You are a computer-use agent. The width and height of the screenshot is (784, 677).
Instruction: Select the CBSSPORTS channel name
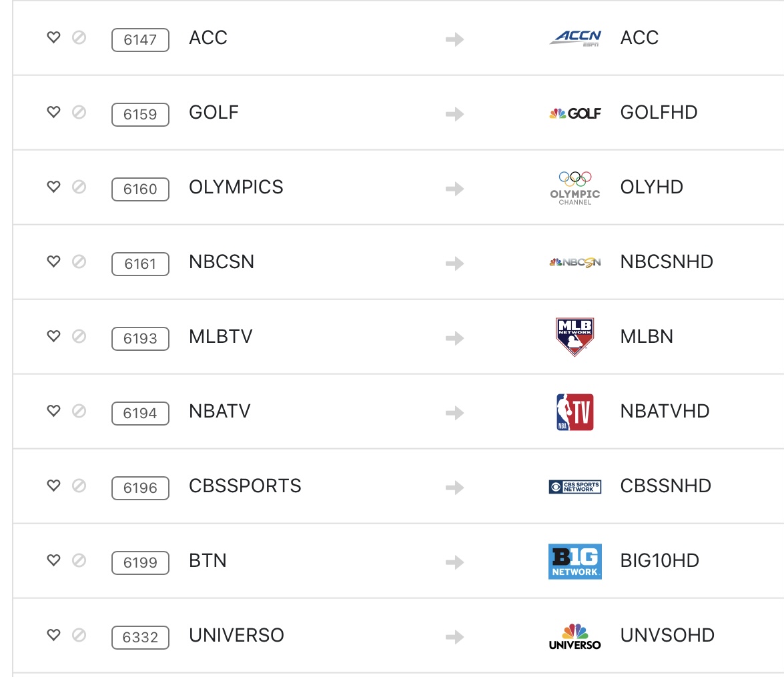[x=245, y=486]
